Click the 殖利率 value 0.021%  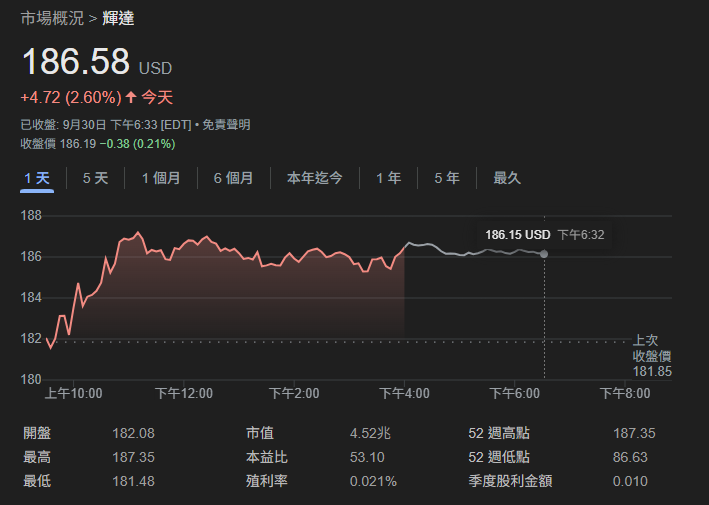[372, 481]
